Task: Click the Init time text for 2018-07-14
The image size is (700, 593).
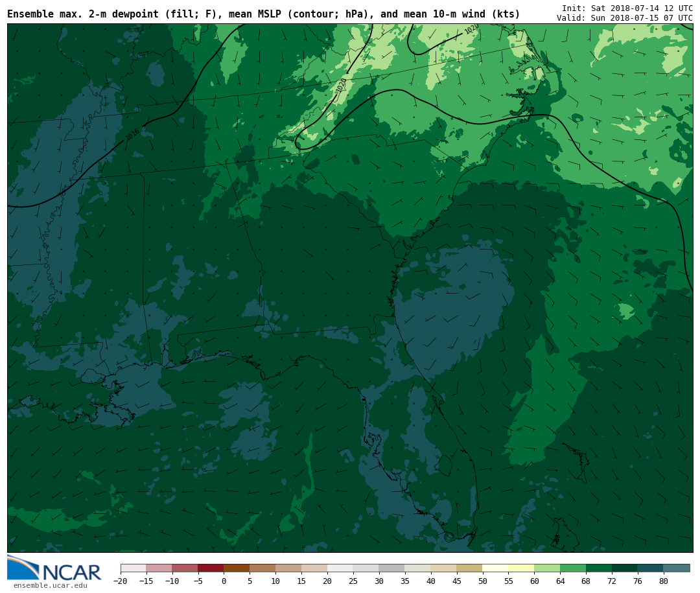Action: pyautogui.click(x=627, y=8)
